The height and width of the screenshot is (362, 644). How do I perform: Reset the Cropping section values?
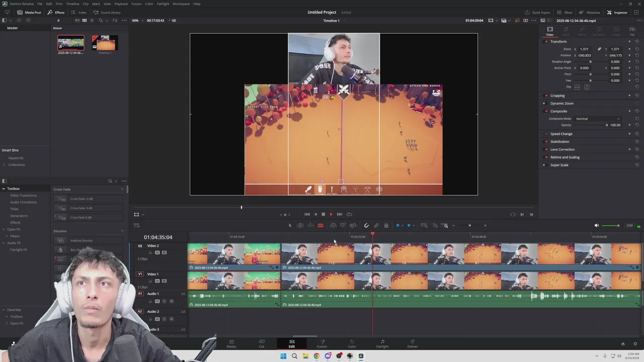pos(637,96)
